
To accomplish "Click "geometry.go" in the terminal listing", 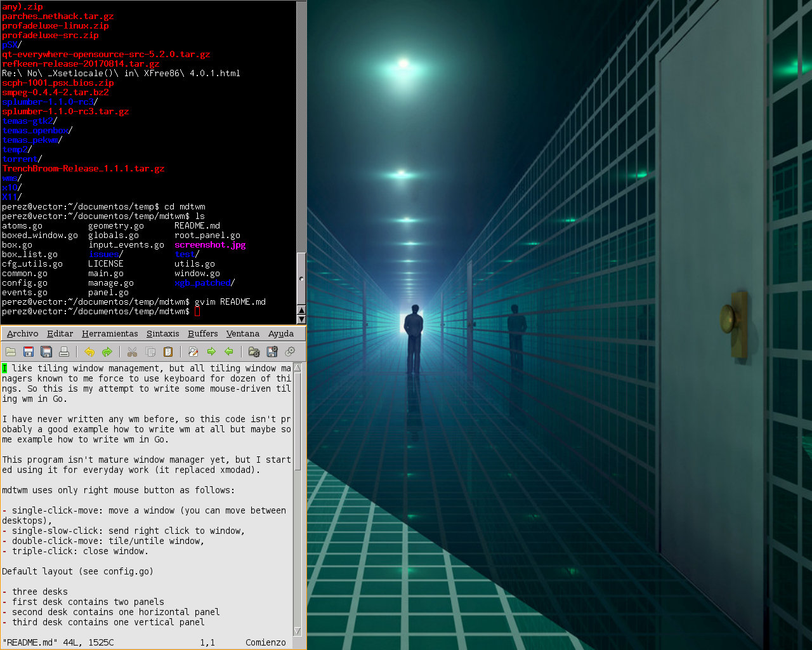I will coord(116,226).
